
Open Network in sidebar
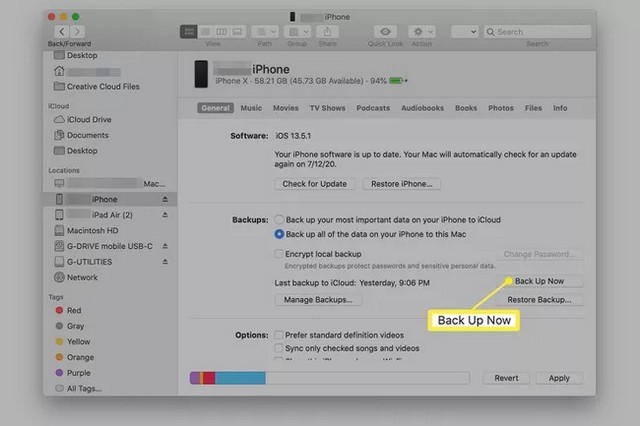pyautogui.click(x=76, y=277)
